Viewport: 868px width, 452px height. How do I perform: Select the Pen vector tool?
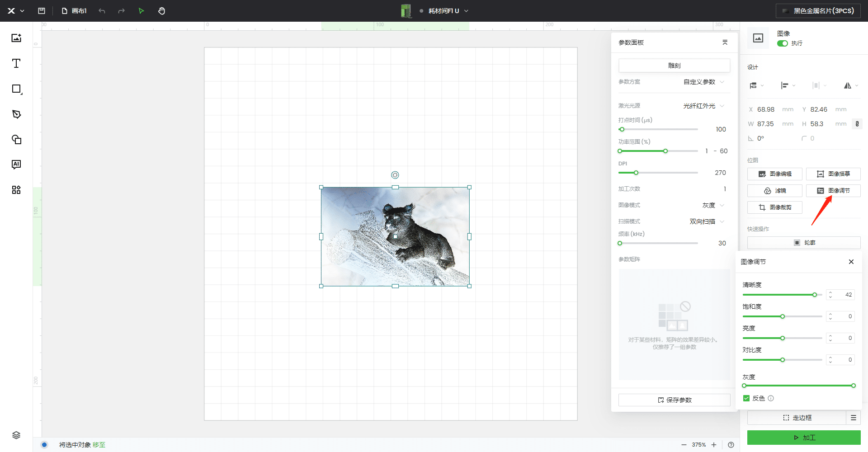point(16,114)
